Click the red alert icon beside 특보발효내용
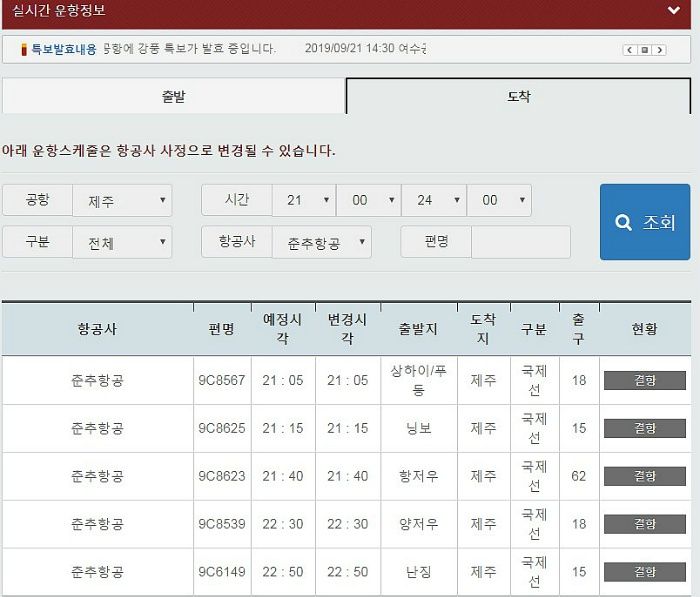The width and height of the screenshot is (700, 597). [x=24, y=49]
